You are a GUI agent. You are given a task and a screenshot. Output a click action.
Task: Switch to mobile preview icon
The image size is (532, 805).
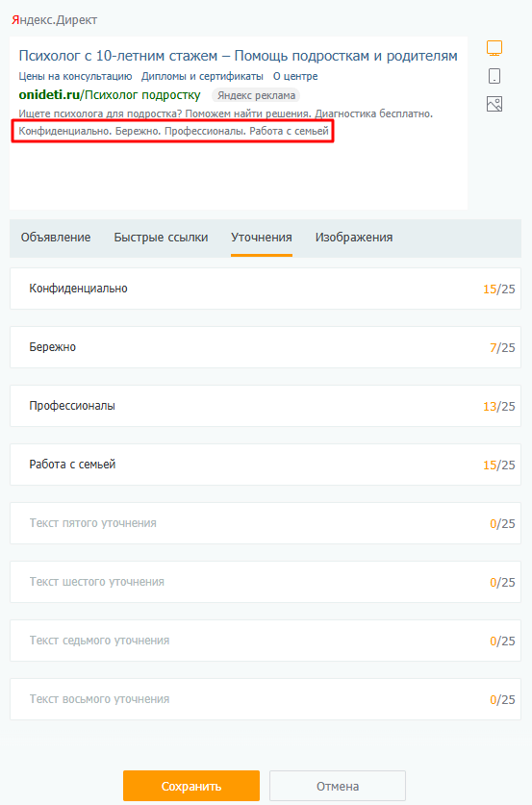pyautogui.click(x=494, y=76)
